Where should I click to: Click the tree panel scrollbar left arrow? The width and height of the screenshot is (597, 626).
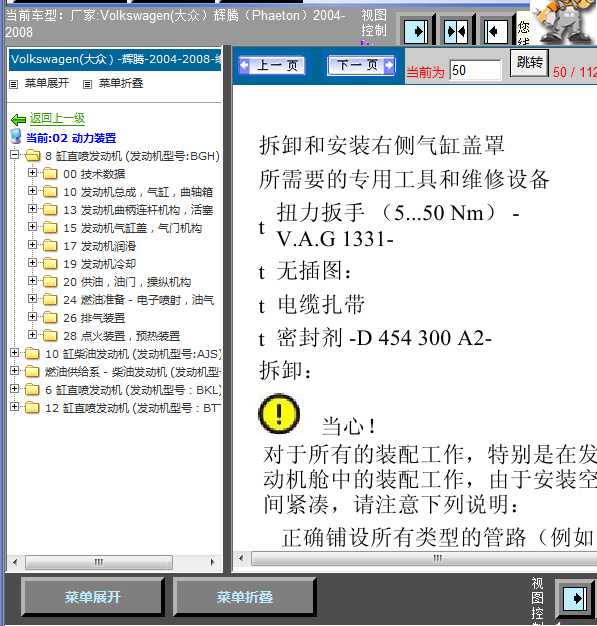(15, 563)
